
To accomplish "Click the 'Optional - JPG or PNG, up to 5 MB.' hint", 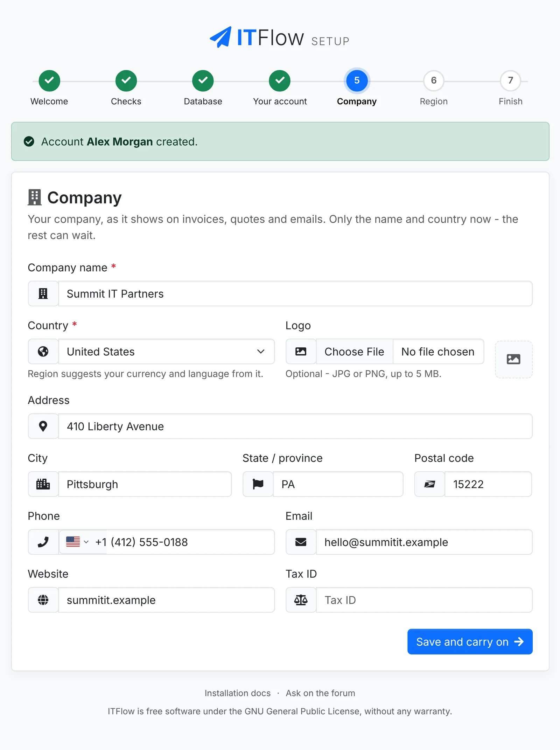I will tap(363, 374).
